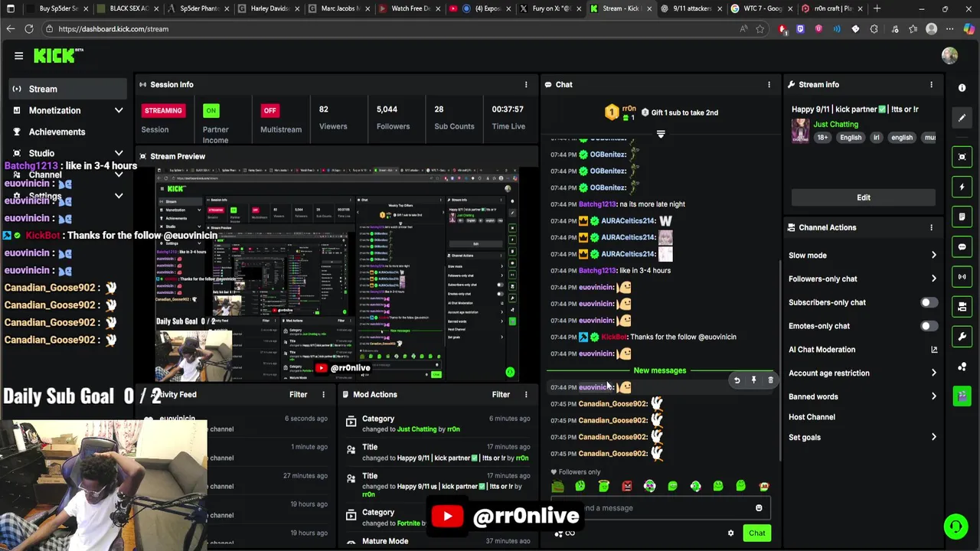Expand Set goals options
Image resolution: width=980 pixels, height=551 pixels.
coord(934,438)
